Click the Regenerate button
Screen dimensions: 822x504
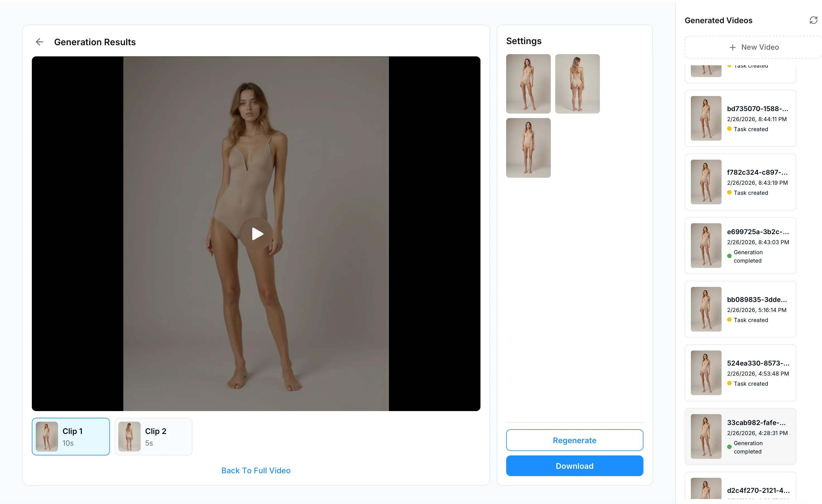click(x=575, y=440)
